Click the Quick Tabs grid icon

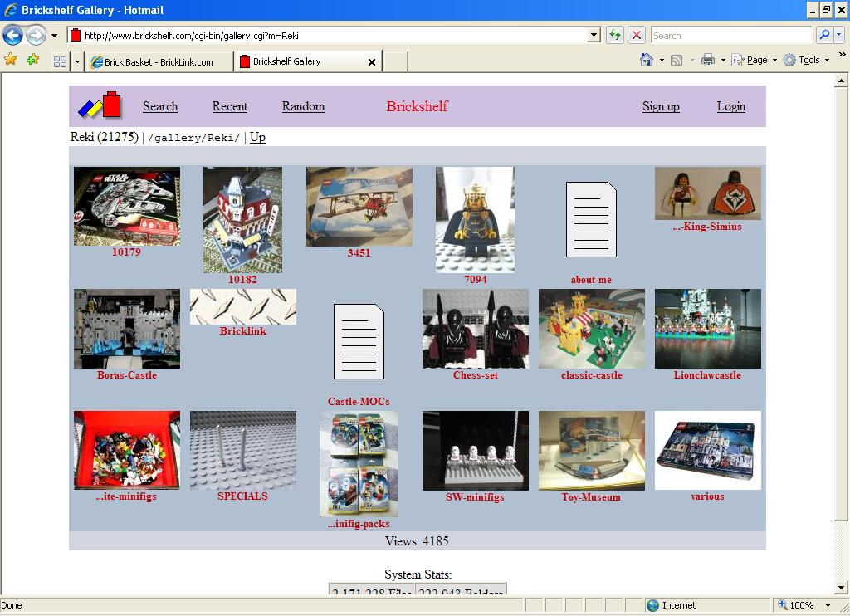(60, 61)
